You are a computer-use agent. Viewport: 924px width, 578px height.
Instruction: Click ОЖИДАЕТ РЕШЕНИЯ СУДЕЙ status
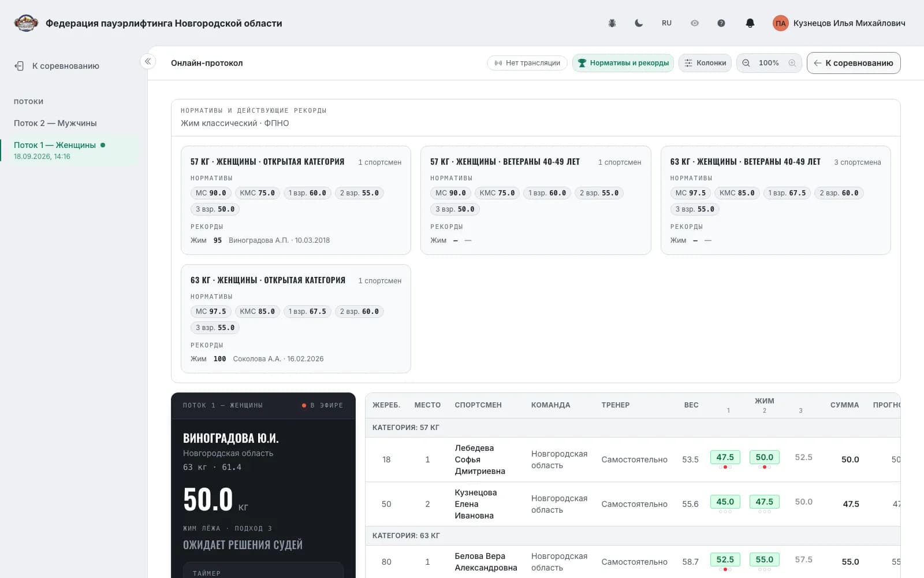point(243,545)
